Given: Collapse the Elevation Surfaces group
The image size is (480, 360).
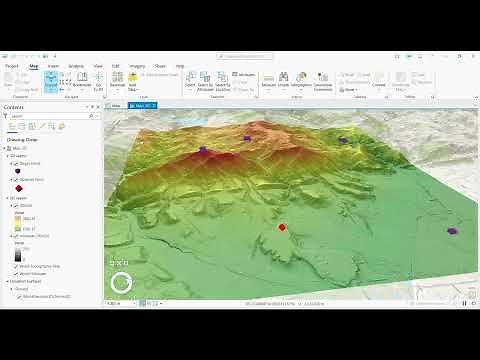Looking at the screenshot, I should point(8,281).
